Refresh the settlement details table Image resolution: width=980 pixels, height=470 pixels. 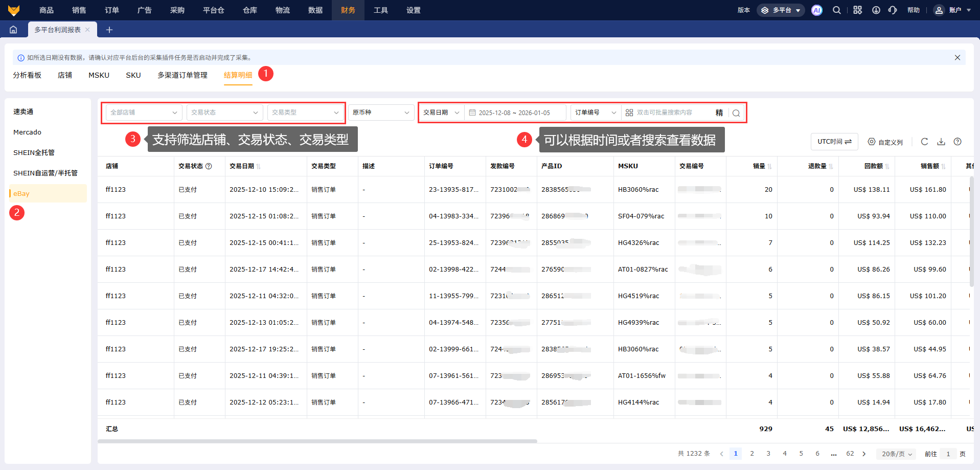(x=924, y=142)
